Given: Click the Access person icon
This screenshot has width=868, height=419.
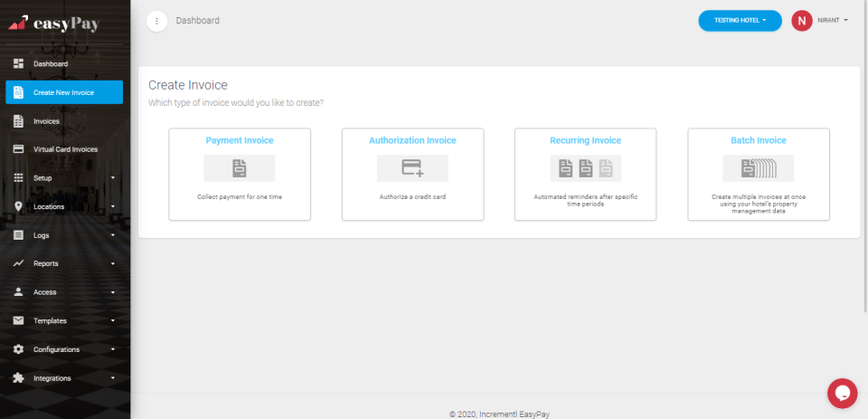Looking at the screenshot, I should tap(18, 292).
